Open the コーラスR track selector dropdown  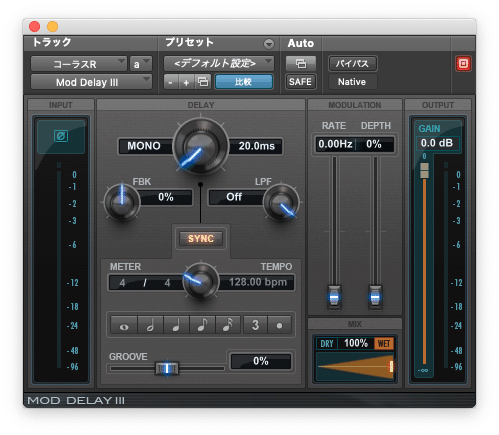pyautogui.click(x=79, y=64)
